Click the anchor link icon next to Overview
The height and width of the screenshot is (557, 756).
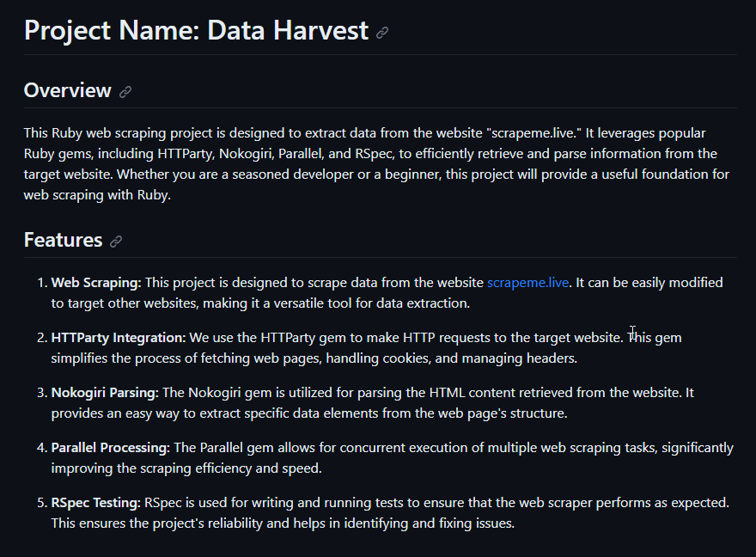pos(125,92)
